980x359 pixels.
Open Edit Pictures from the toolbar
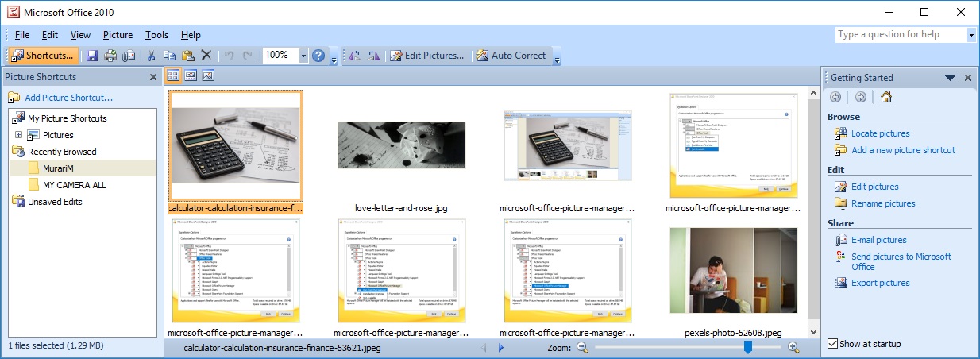[427, 56]
